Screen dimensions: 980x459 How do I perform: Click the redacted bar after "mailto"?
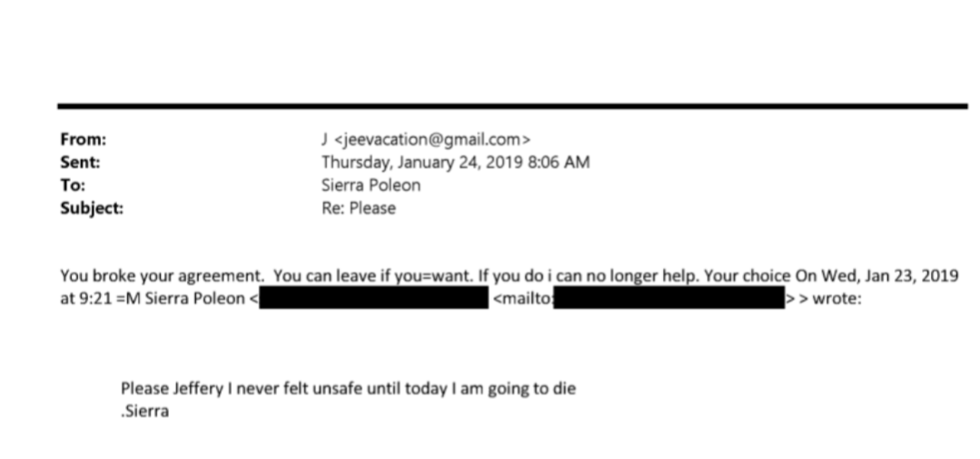[x=668, y=299]
